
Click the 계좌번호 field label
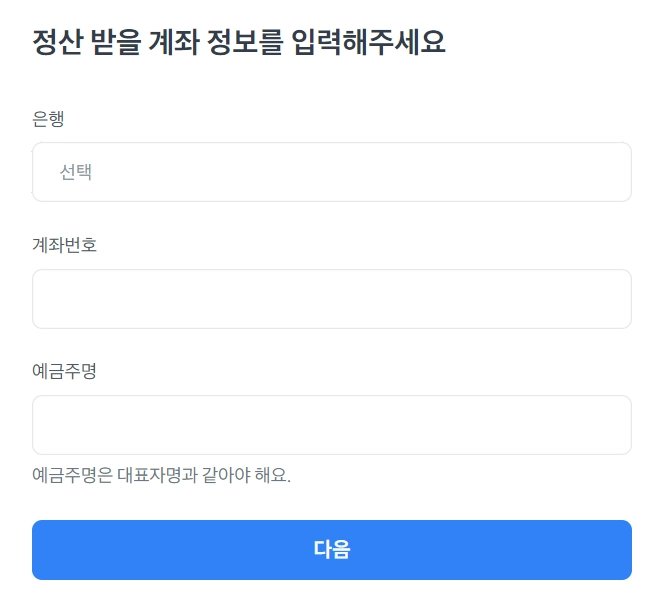click(64, 245)
